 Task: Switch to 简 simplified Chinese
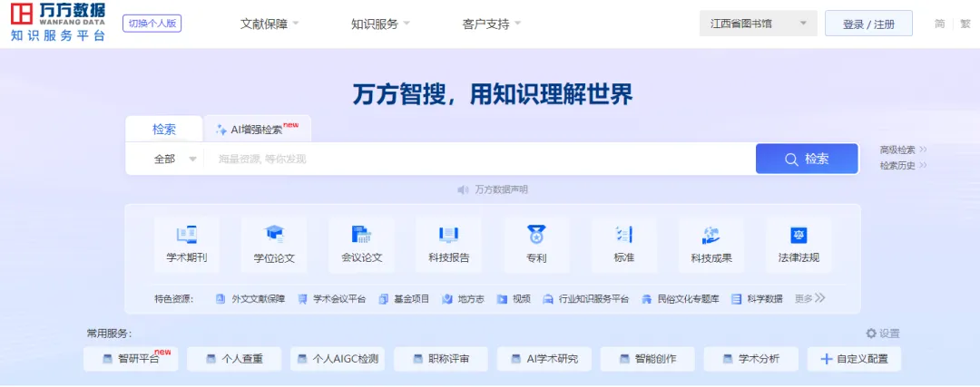[x=939, y=24]
